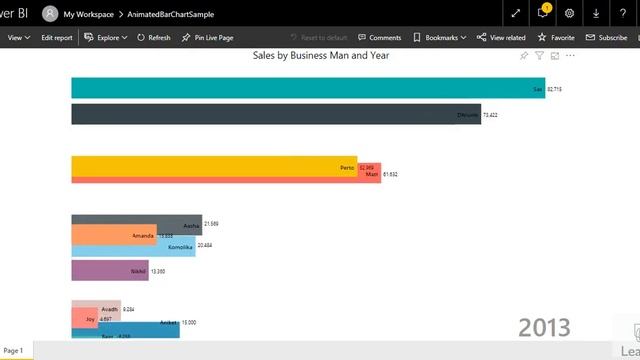Refresh the report
The image size is (640, 360).
click(154, 38)
